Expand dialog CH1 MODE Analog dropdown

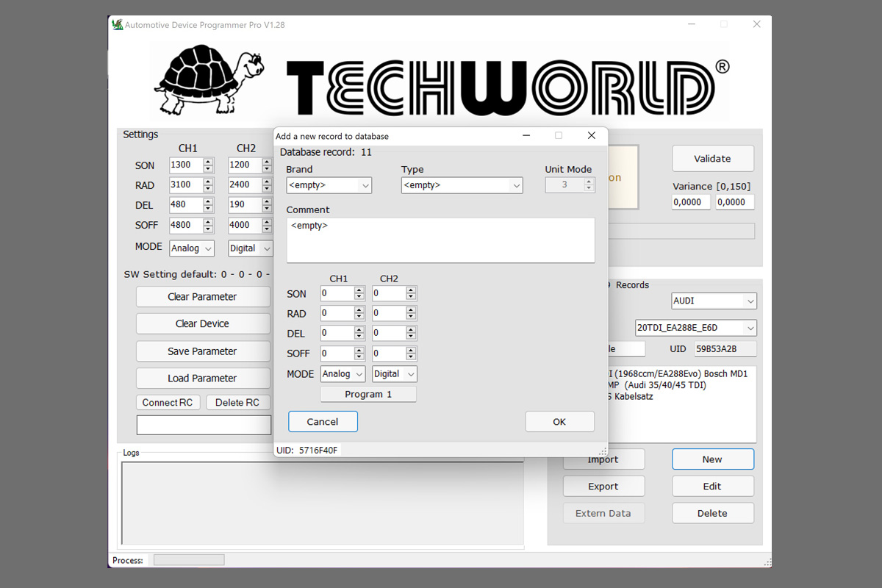(343, 374)
